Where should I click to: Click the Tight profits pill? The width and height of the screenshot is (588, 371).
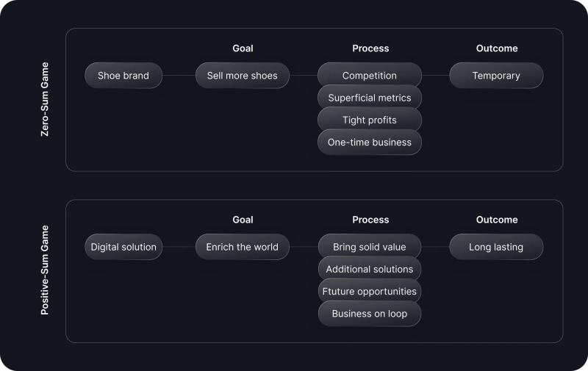[x=370, y=119]
